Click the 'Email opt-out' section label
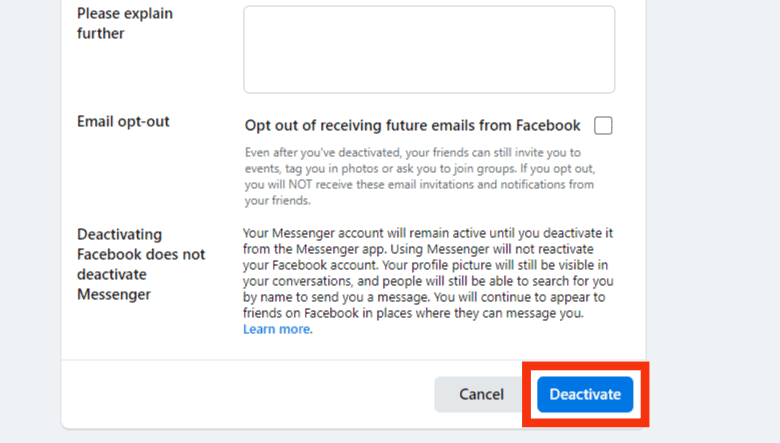This screenshot has height=443, width=780. click(123, 121)
